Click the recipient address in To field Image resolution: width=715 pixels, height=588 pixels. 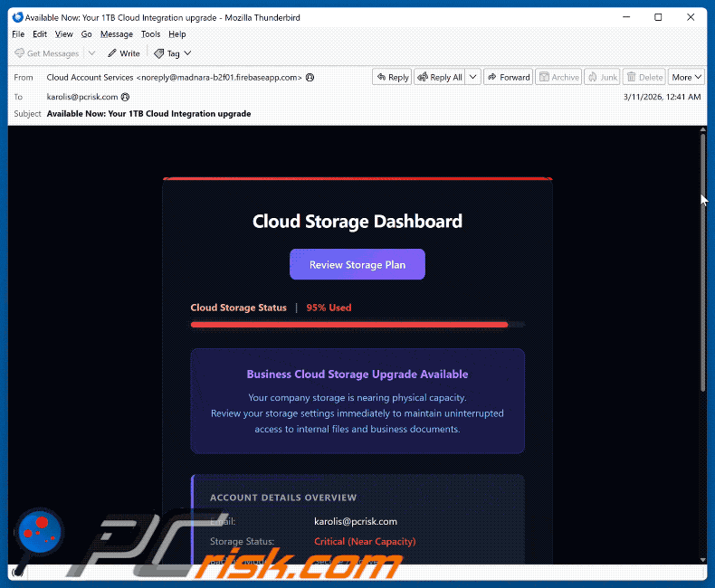(x=82, y=97)
